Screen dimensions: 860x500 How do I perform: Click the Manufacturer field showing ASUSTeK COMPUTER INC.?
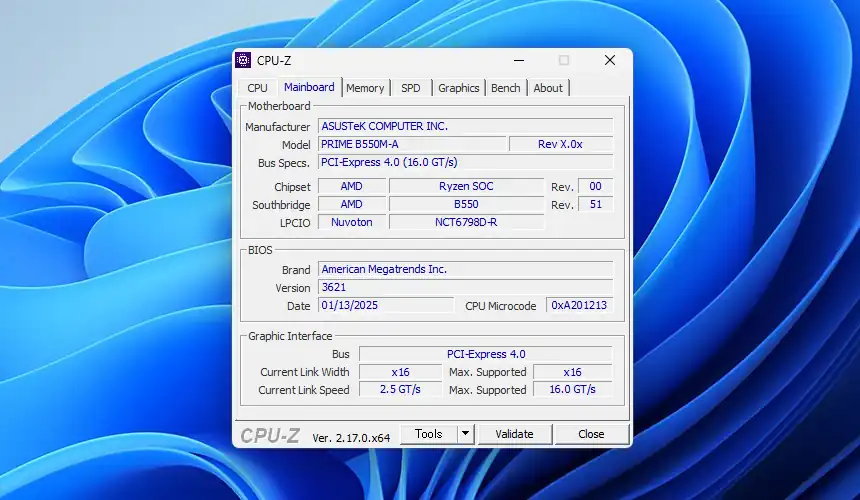(x=464, y=126)
